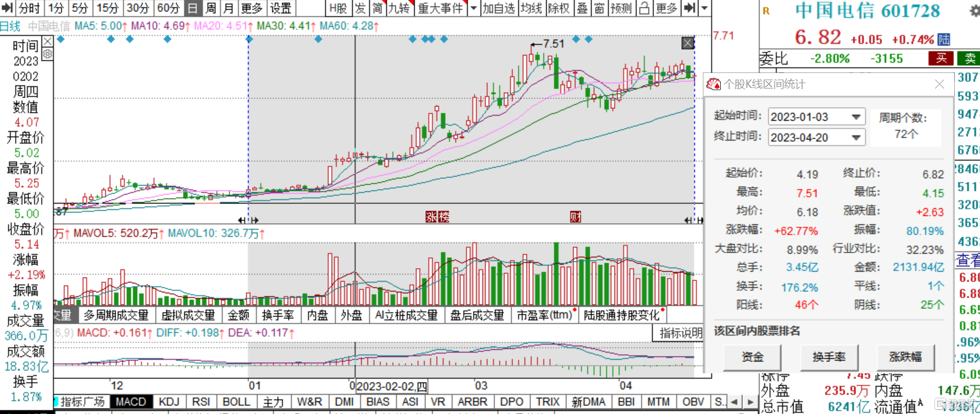This screenshot has width=980, height=414.
Task: Click the 涨跌幅 ranking button
Action: pos(906,357)
